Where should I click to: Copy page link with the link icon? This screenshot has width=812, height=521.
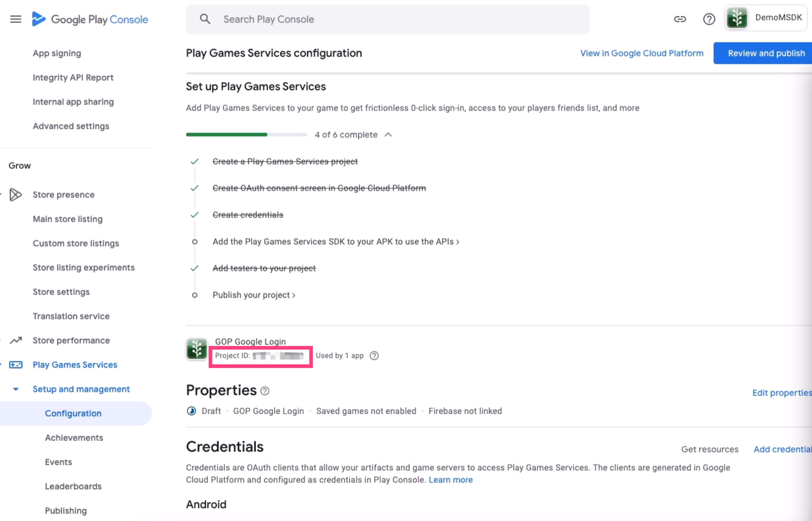(x=680, y=19)
